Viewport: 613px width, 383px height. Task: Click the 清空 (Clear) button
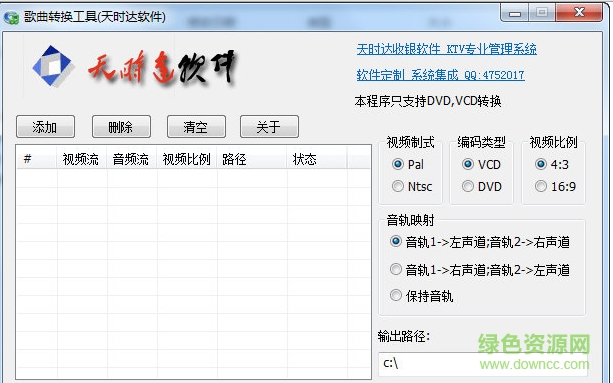coord(196,127)
